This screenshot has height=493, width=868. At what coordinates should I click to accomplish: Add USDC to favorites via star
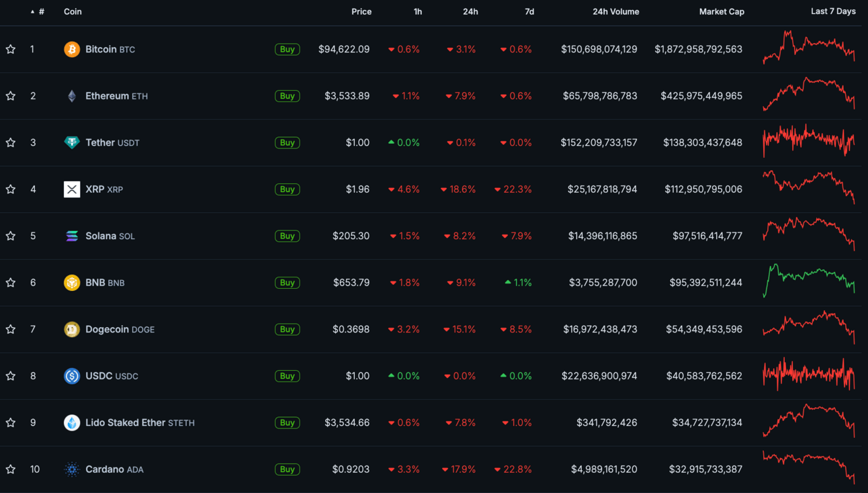click(x=11, y=376)
